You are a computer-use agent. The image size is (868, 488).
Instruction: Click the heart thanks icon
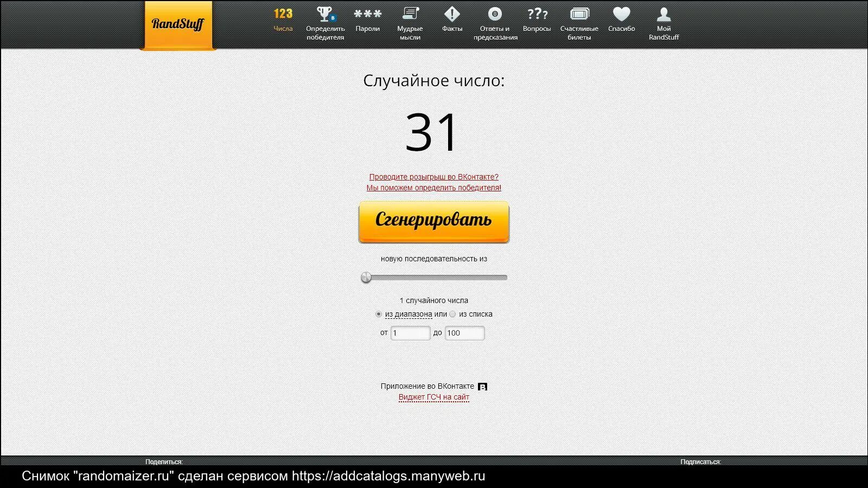622,14
